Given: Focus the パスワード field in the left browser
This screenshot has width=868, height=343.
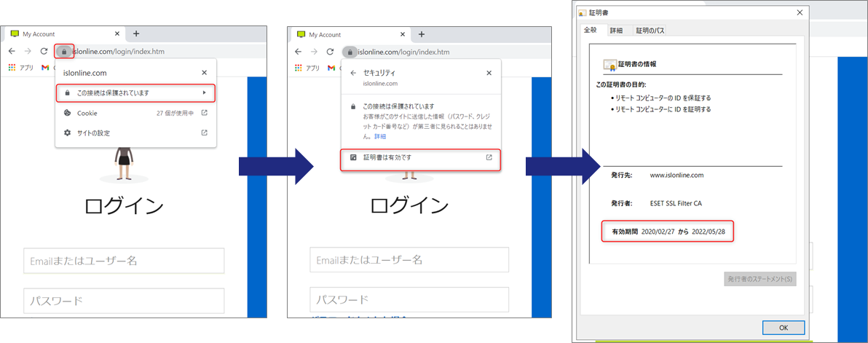Looking at the screenshot, I should tap(124, 301).
